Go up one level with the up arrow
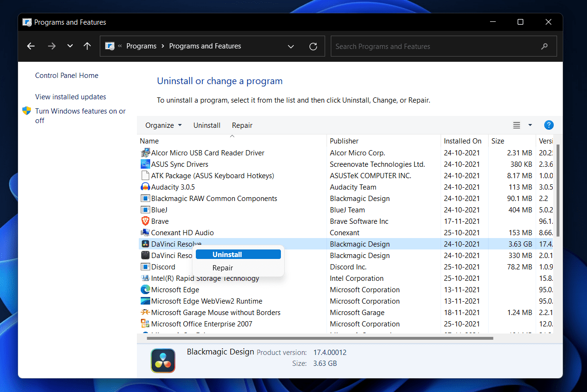This screenshot has width=587, height=392. [87, 46]
